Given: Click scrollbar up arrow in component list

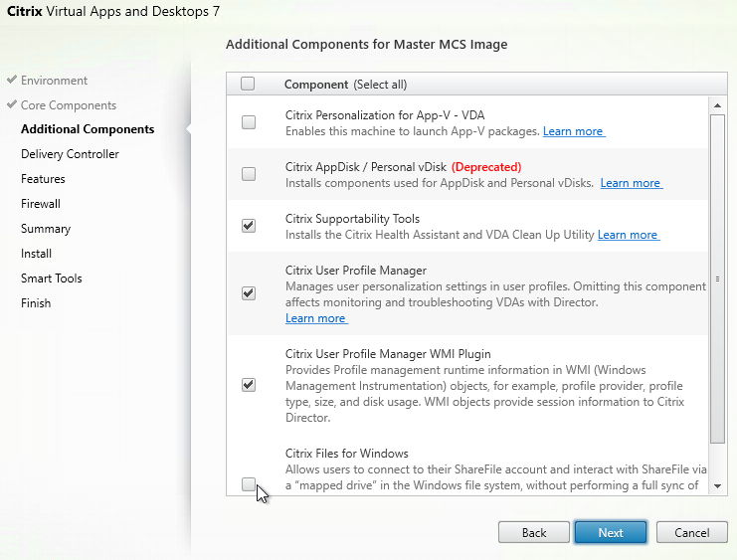Looking at the screenshot, I should pos(717,105).
